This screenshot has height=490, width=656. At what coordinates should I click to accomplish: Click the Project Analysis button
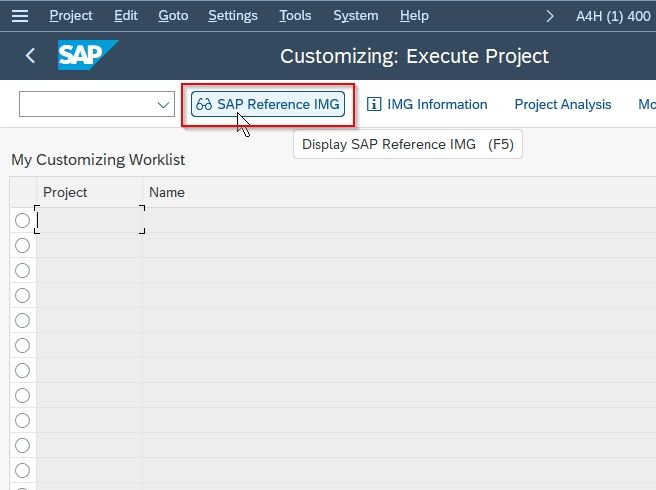pos(563,104)
